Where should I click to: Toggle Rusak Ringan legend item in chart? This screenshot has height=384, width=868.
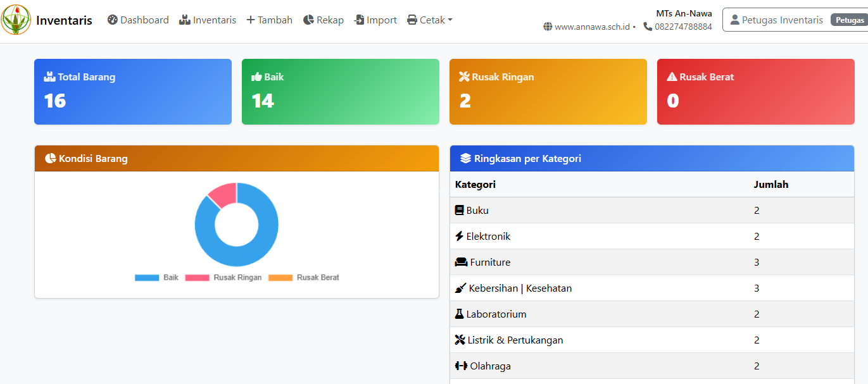click(x=223, y=278)
